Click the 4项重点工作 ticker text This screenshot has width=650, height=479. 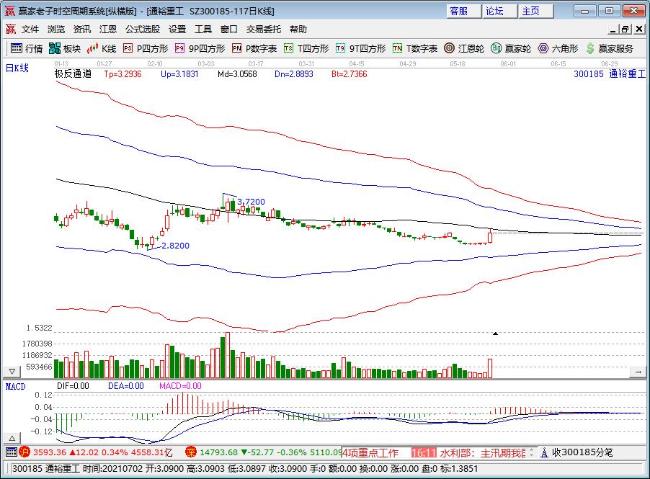(x=370, y=452)
